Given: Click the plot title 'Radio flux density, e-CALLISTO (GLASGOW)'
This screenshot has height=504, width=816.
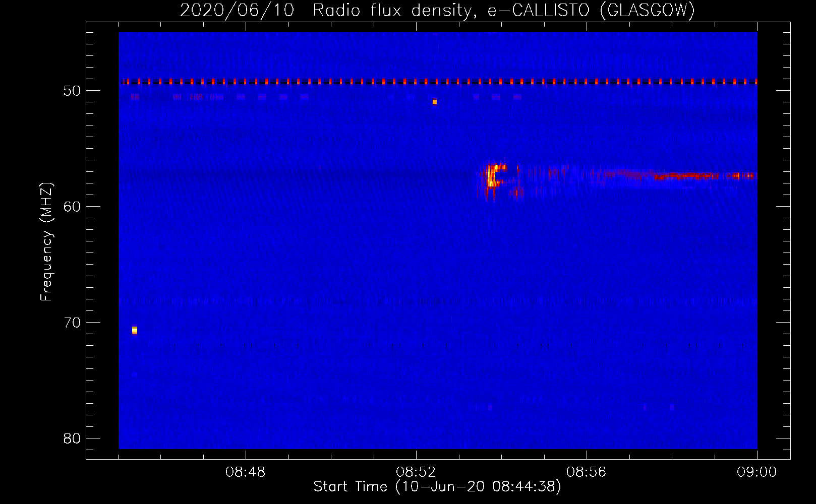Looking at the screenshot, I should [504, 11].
